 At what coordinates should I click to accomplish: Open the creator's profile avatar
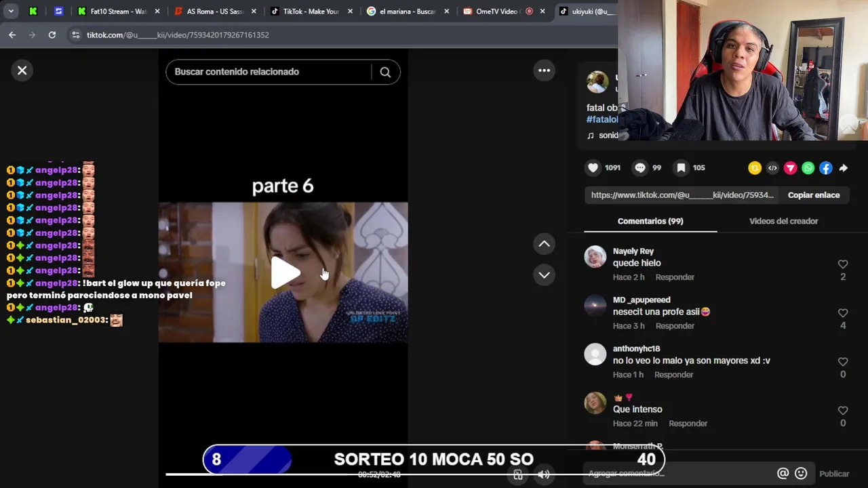click(x=597, y=82)
